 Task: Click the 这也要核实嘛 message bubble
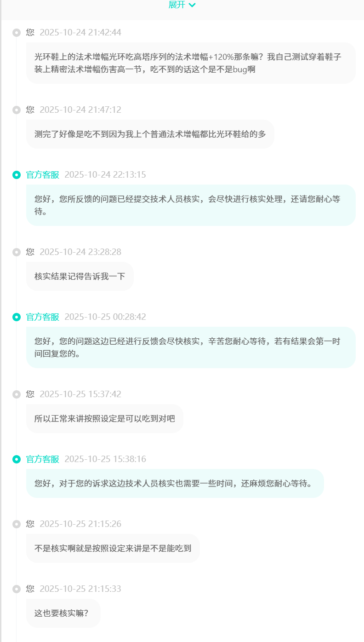coord(63,613)
